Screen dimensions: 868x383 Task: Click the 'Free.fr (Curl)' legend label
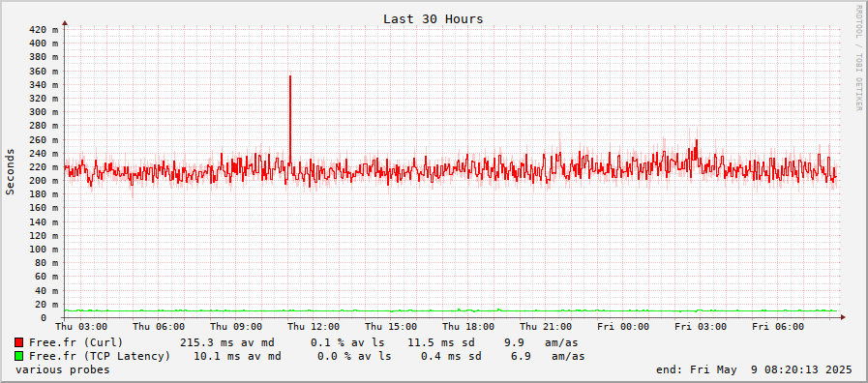tap(76, 342)
